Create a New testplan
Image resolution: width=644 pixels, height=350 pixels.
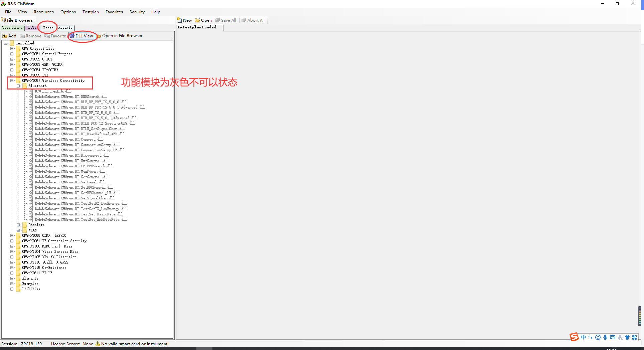tap(184, 20)
